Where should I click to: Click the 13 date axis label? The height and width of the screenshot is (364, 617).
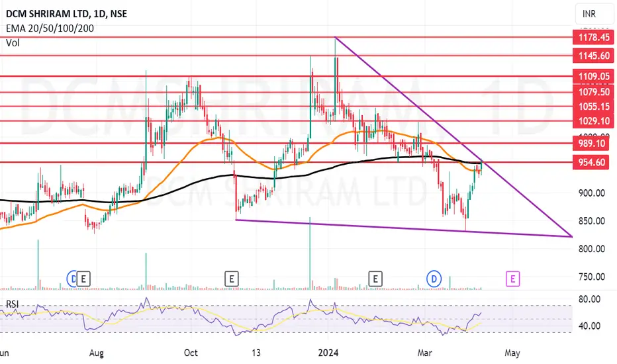click(x=256, y=353)
